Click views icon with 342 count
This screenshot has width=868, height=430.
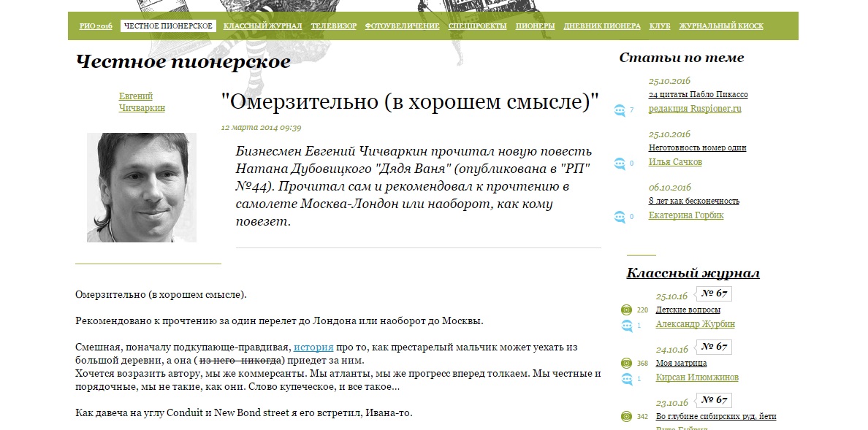click(626, 417)
